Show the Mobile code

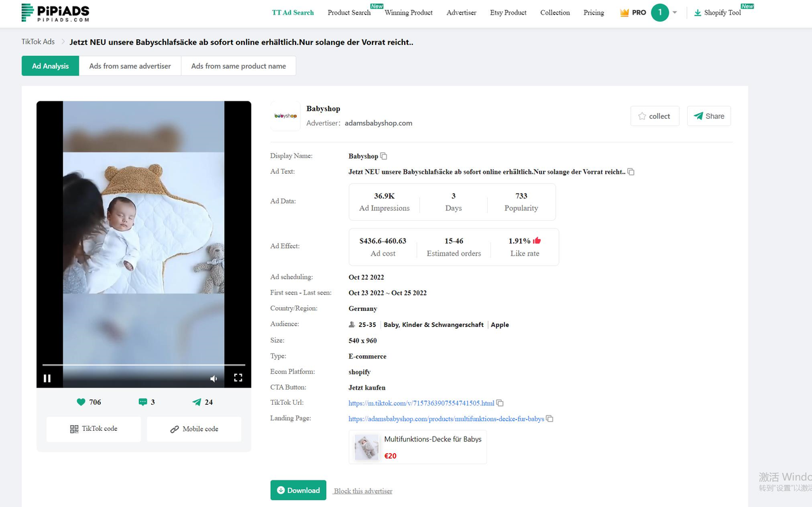pos(194,429)
